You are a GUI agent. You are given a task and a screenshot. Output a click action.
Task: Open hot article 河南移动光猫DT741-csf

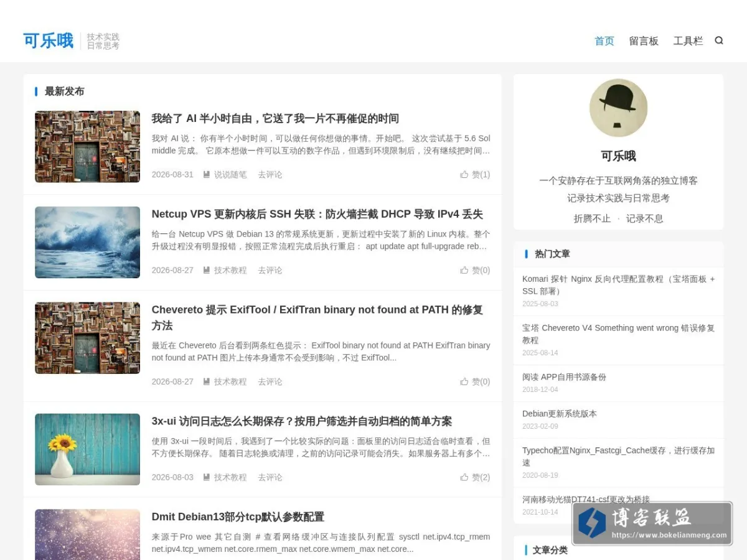(586, 499)
